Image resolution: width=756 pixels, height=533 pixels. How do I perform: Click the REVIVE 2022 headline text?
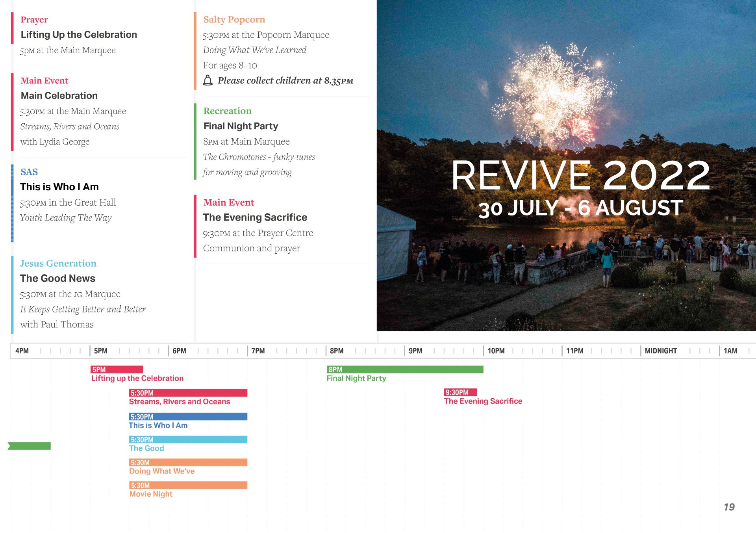[x=581, y=175]
